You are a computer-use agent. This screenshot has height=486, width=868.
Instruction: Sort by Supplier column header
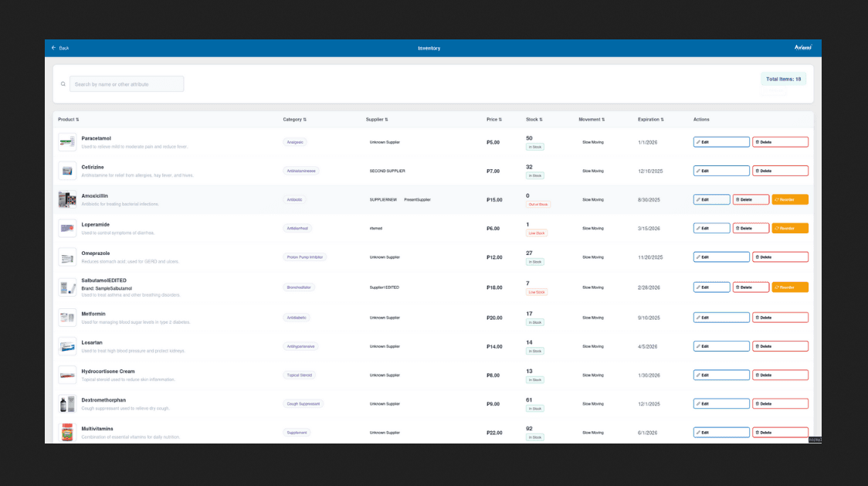(x=377, y=120)
